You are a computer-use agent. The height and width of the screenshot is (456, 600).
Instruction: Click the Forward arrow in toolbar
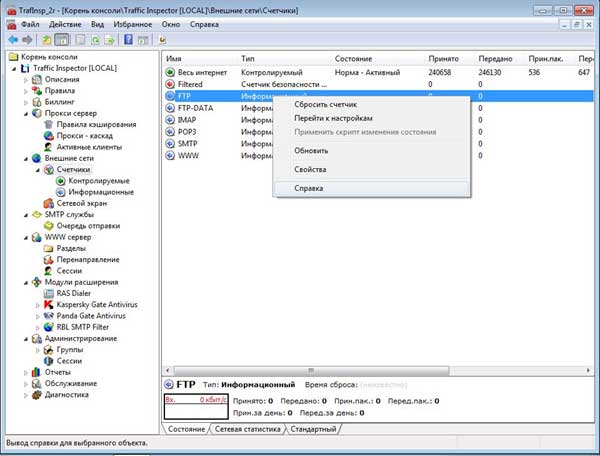pos(27,39)
